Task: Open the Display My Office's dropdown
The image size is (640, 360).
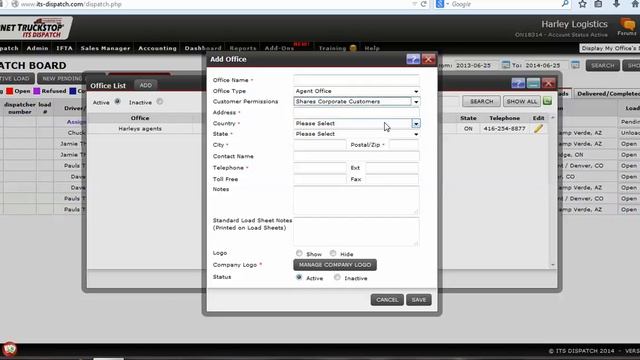Action: click(609, 48)
